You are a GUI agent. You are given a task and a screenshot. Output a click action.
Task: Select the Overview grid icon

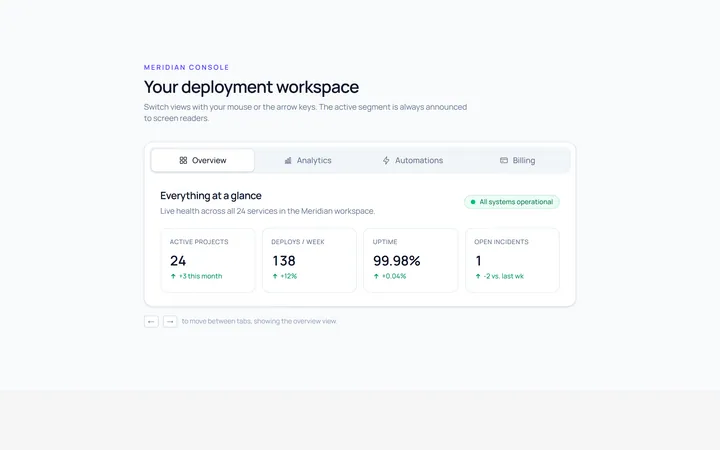[183, 160]
